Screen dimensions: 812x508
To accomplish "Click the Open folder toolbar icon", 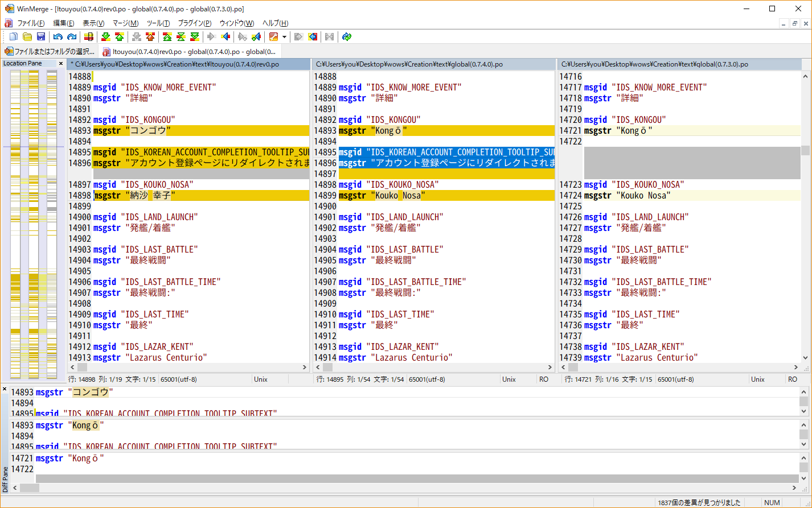I will point(27,37).
